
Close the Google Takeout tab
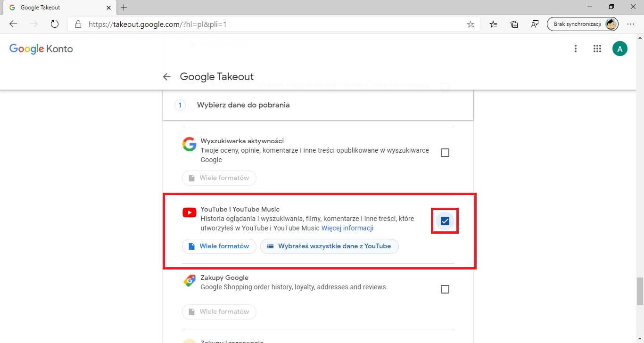pos(109,8)
